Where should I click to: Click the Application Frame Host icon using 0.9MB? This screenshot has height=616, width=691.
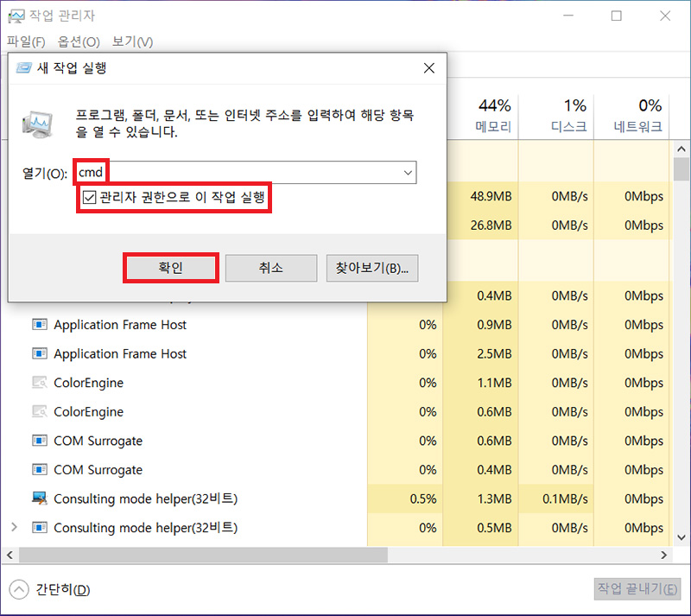[x=39, y=325]
